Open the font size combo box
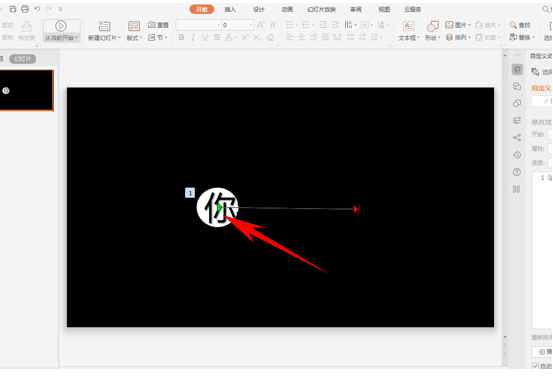 pyautogui.click(x=238, y=25)
